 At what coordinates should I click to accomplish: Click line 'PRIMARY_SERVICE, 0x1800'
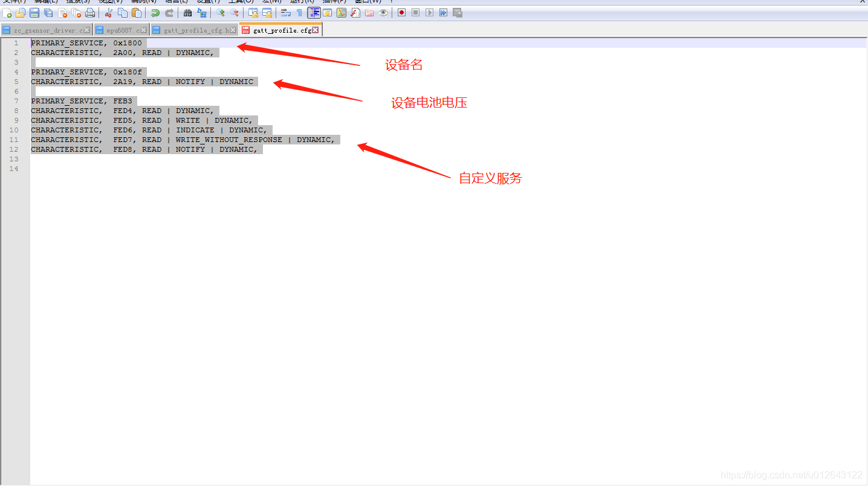[86, 43]
